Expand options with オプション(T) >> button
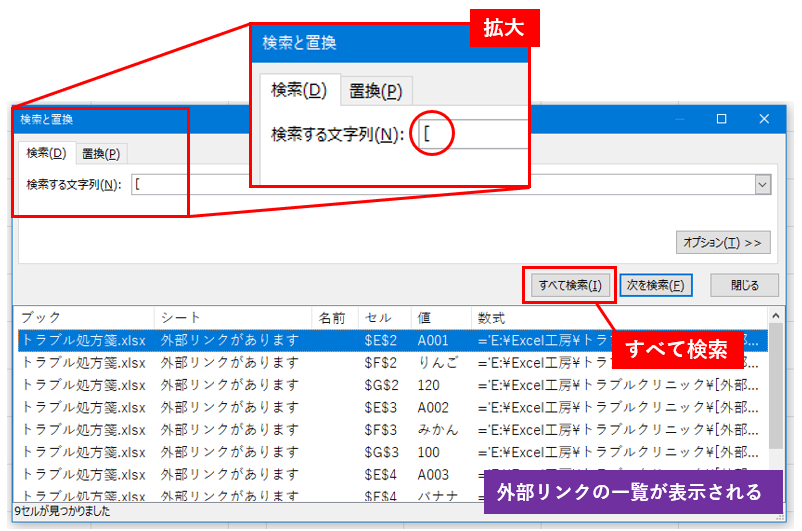 click(x=724, y=242)
